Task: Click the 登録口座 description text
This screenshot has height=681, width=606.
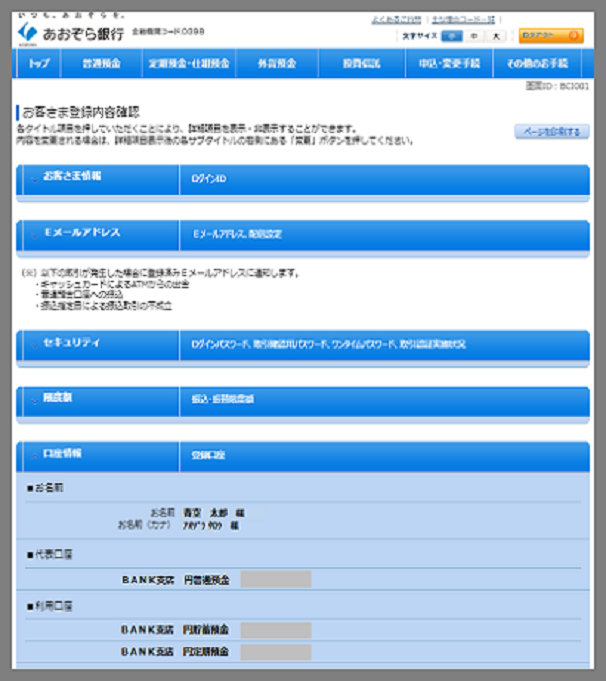Action: click(x=208, y=455)
